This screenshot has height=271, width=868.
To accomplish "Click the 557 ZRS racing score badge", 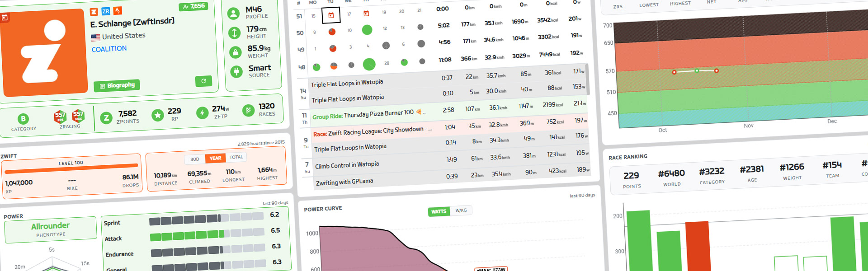I will (x=60, y=117).
